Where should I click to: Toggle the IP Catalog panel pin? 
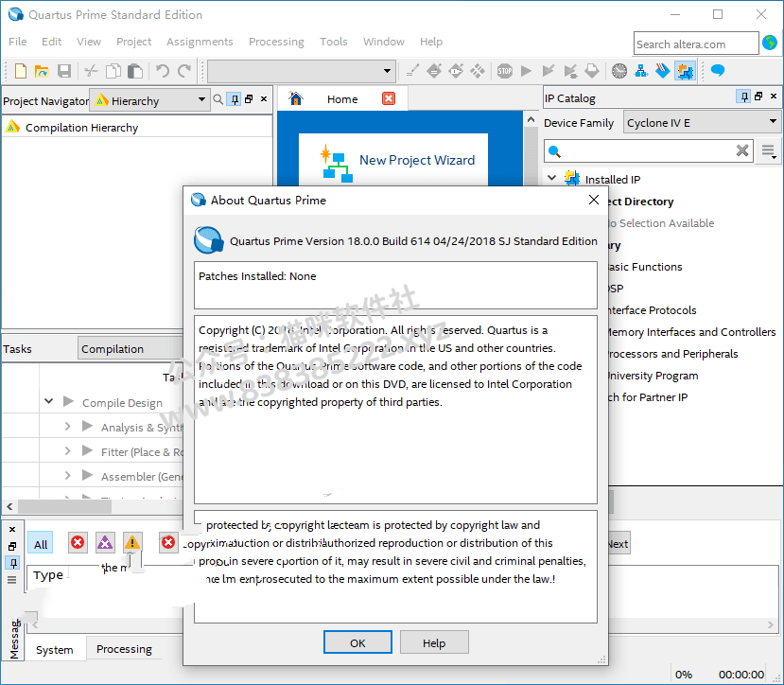point(744,97)
